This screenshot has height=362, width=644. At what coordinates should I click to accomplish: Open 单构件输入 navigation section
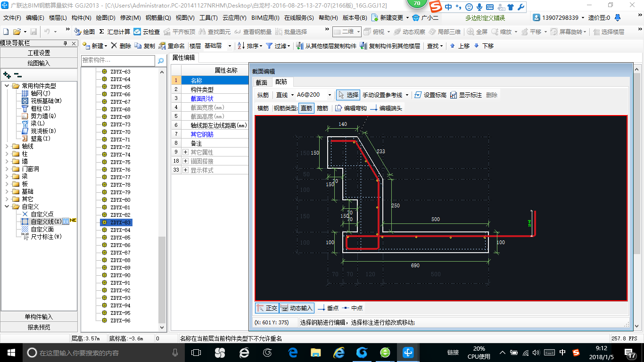click(x=39, y=317)
